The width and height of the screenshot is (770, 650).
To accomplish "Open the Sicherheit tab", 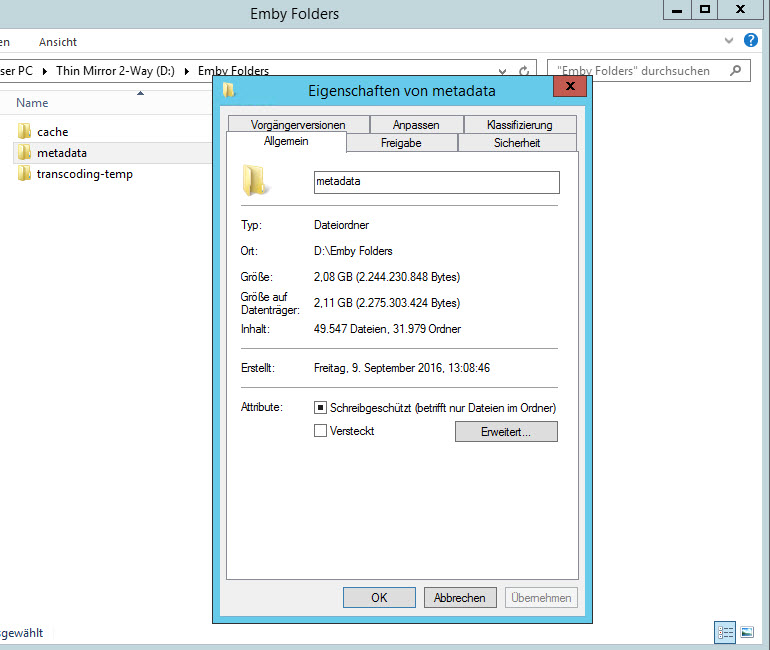I will click(517, 143).
